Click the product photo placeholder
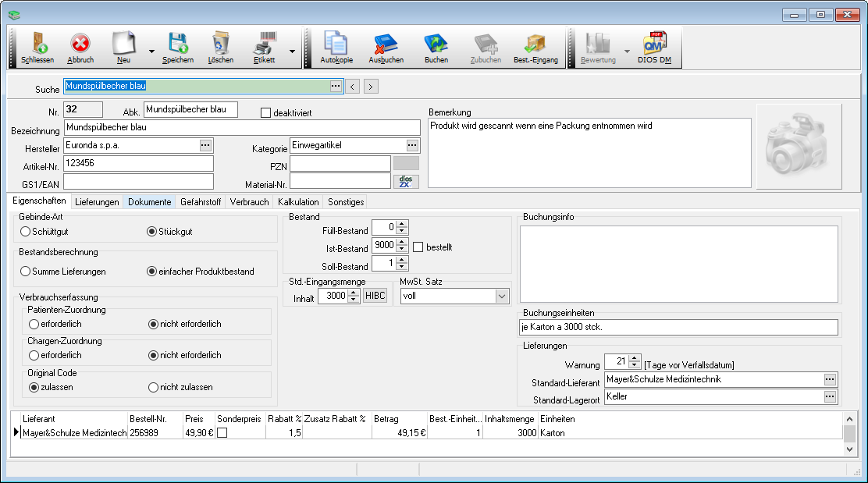 click(799, 146)
